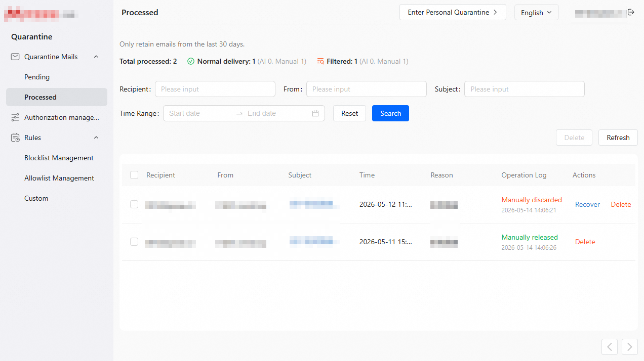Check the Manually released row checkbox

(x=134, y=242)
